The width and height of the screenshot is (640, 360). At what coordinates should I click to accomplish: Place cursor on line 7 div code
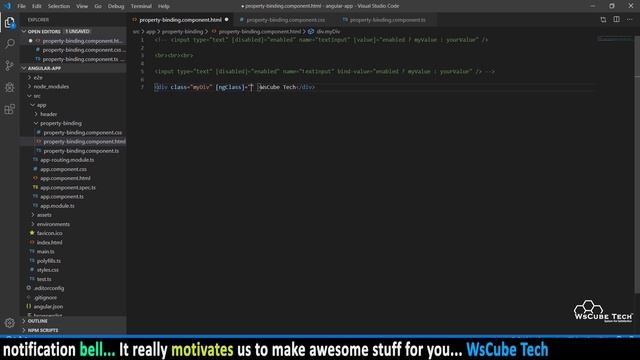tap(234, 87)
